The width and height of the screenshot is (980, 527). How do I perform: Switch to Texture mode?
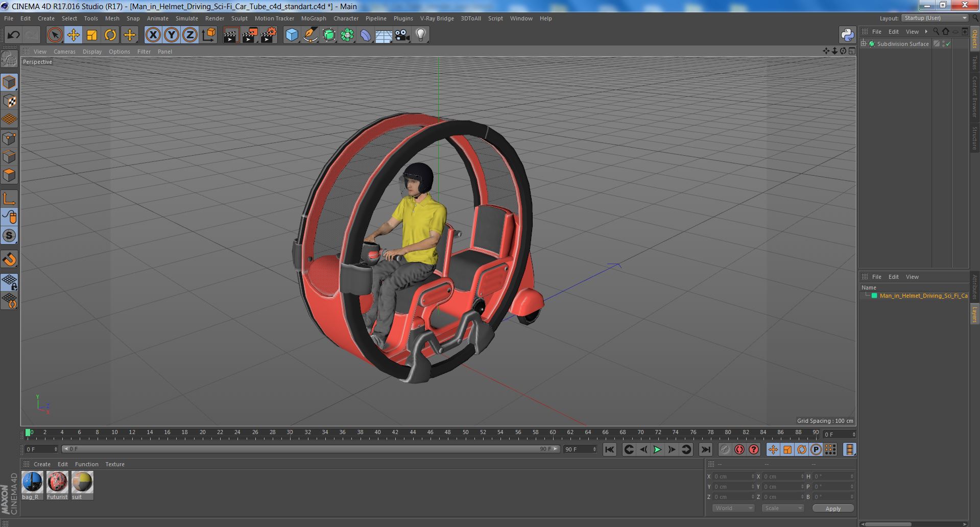[9, 101]
